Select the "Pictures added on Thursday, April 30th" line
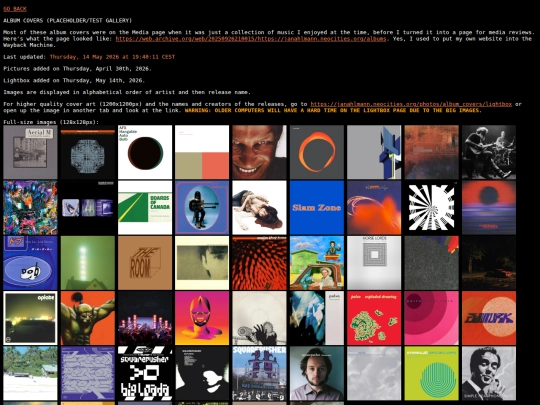 pos(77,69)
